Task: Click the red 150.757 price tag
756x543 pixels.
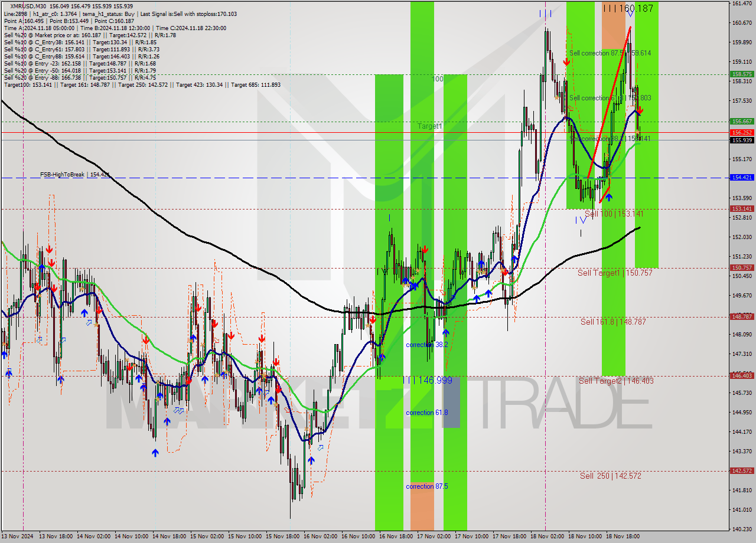Action: click(742, 267)
